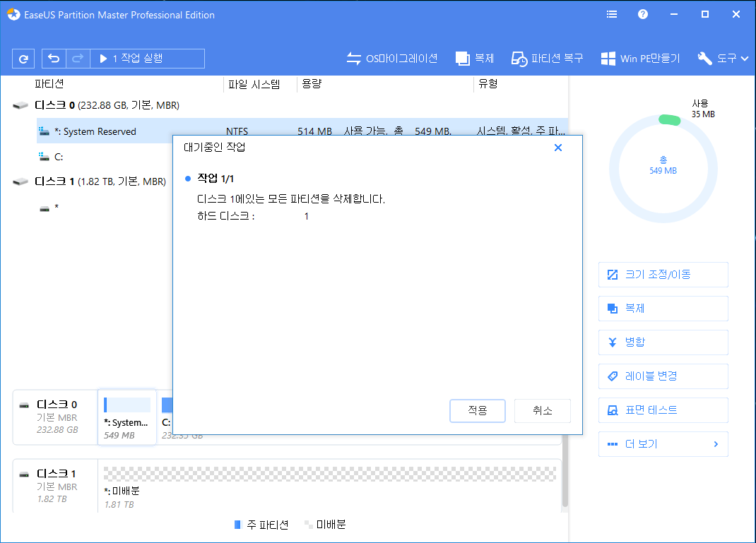Click the undo arrow icon

point(54,58)
